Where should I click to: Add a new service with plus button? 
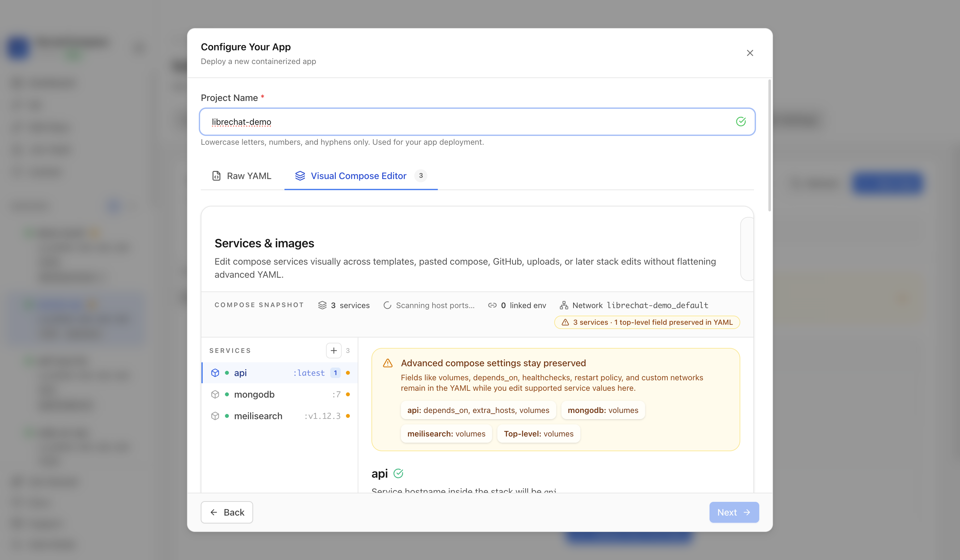point(333,351)
